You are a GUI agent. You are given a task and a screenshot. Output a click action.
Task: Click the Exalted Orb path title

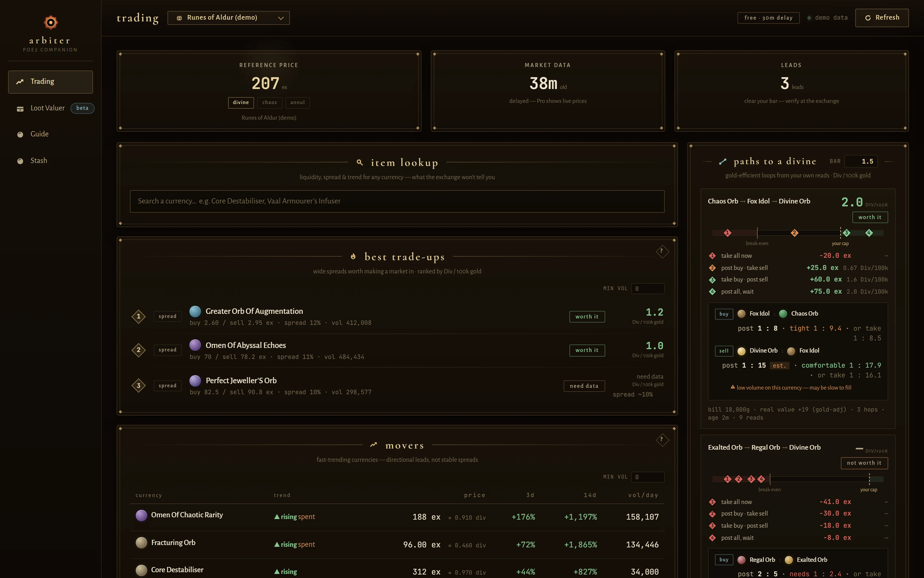click(764, 448)
